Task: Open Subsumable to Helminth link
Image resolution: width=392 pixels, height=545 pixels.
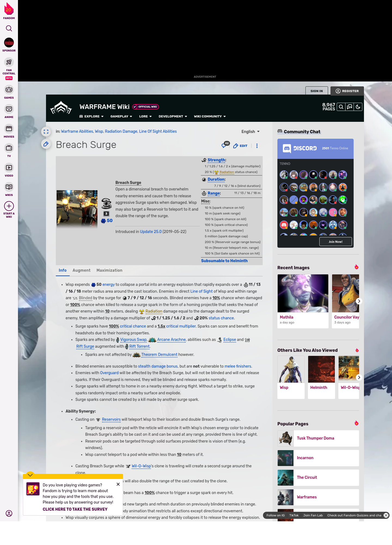Action: click(x=224, y=261)
